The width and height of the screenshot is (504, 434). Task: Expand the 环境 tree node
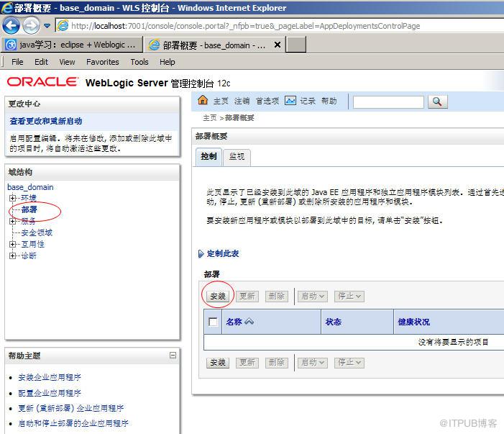pos(12,198)
